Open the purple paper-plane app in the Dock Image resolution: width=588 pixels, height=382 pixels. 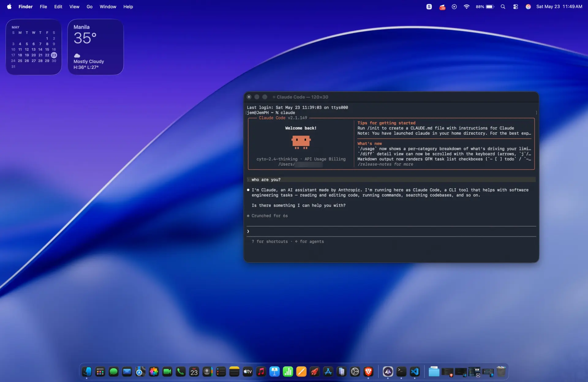coord(388,372)
